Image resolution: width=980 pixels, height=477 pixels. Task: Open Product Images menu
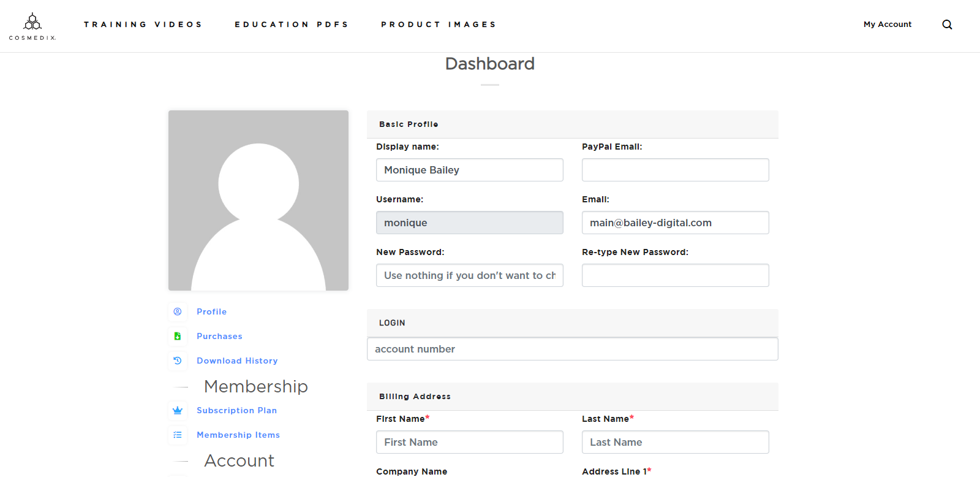click(439, 25)
